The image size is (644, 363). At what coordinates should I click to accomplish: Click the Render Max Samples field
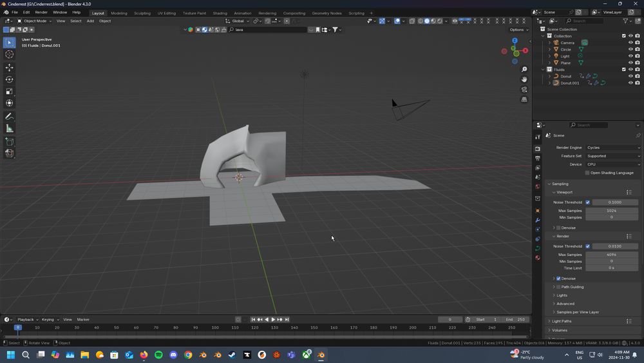pyautogui.click(x=611, y=255)
